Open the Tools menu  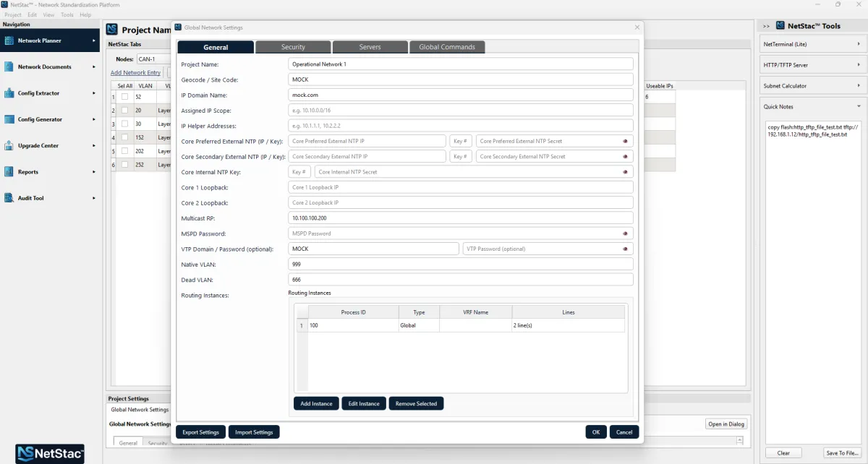[x=67, y=14]
